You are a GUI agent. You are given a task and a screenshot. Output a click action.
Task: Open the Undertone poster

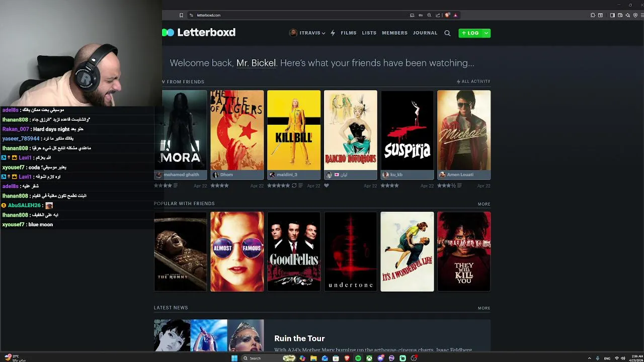pyautogui.click(x=351, y=251)
